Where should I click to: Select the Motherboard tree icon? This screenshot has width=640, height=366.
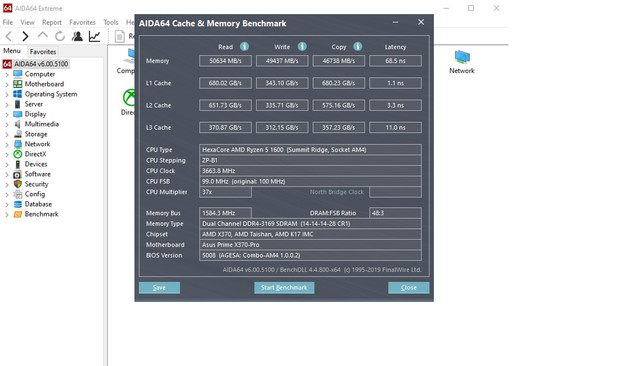click(x=18, y=84)
